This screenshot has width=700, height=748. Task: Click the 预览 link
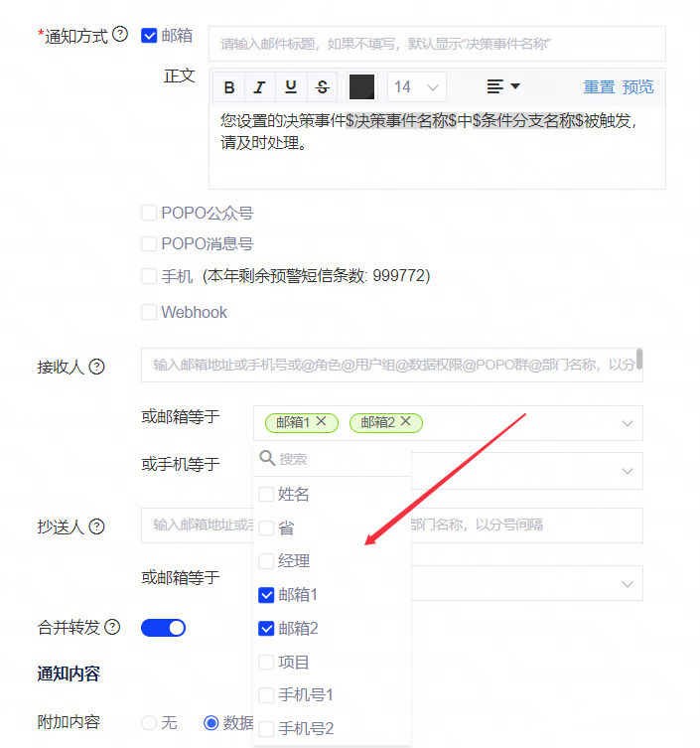point(637,86)
